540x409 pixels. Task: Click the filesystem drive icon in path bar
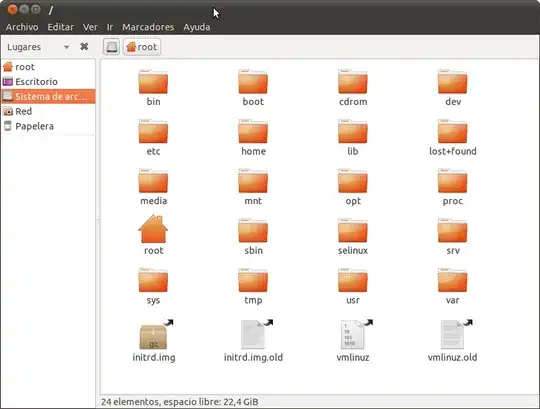tap(112, 47)
